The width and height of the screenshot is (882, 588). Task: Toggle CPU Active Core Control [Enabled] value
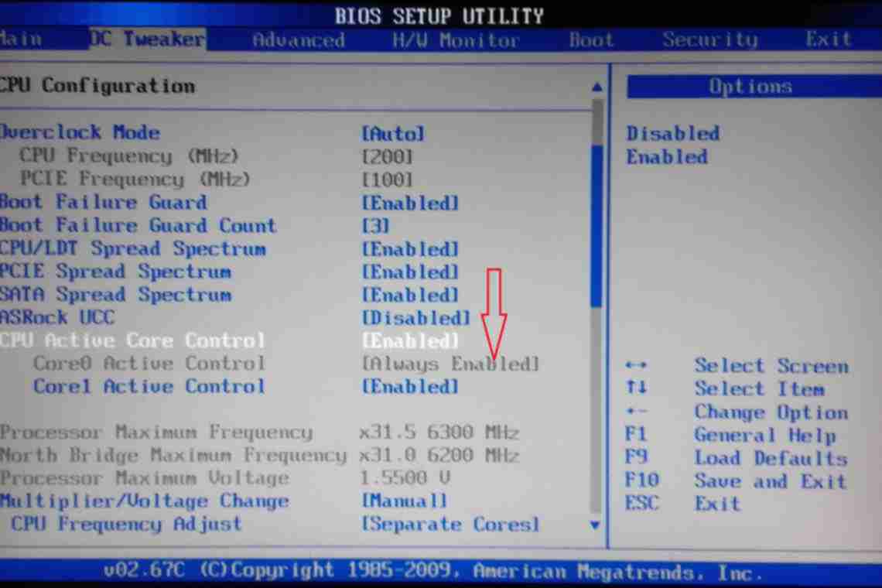pos(410,341)
